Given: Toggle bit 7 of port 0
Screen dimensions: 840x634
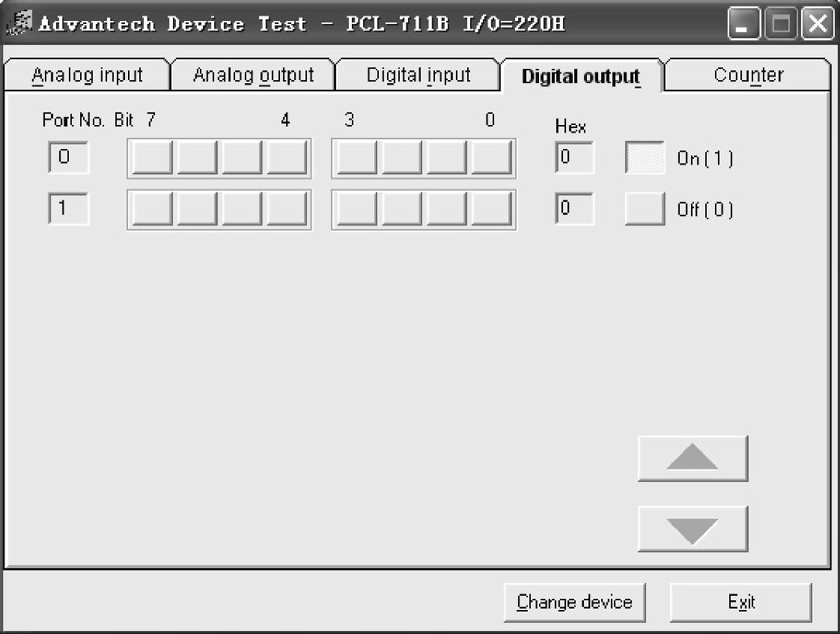Looking at the screenshot, I should (x=152, y=158).
